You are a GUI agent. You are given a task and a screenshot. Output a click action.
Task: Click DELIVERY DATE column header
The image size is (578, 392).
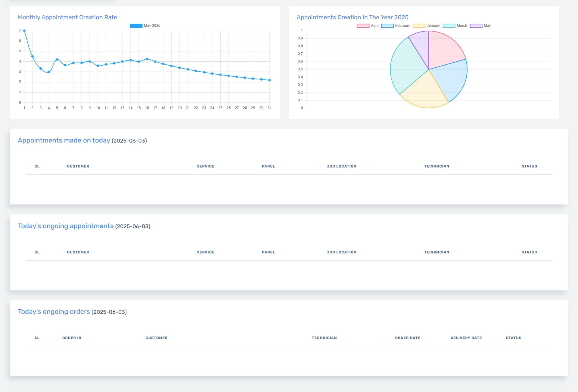pyautogui.click(x=466, y=338)
